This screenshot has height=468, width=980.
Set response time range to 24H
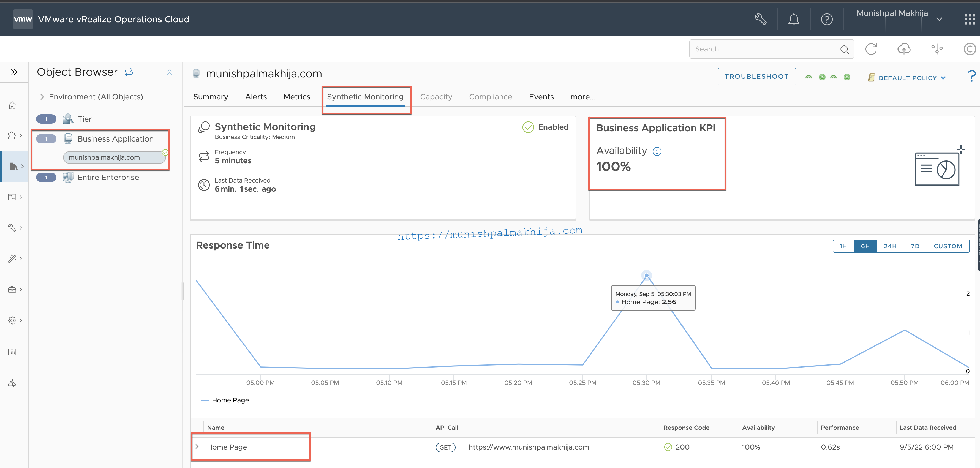pos(890,246)
